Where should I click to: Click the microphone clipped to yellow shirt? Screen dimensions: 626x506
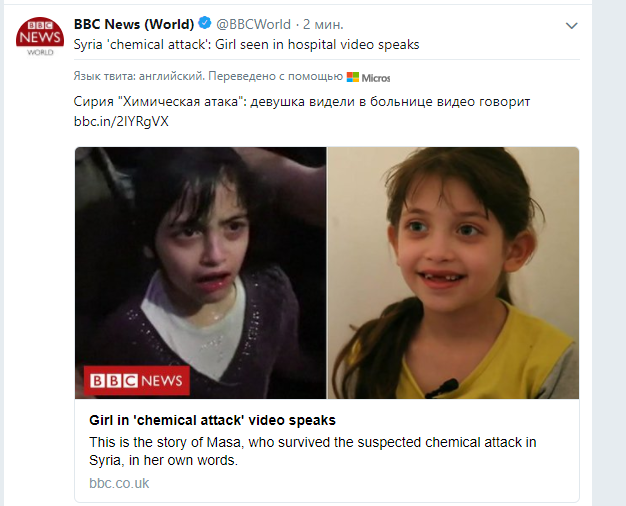[442, 388]
